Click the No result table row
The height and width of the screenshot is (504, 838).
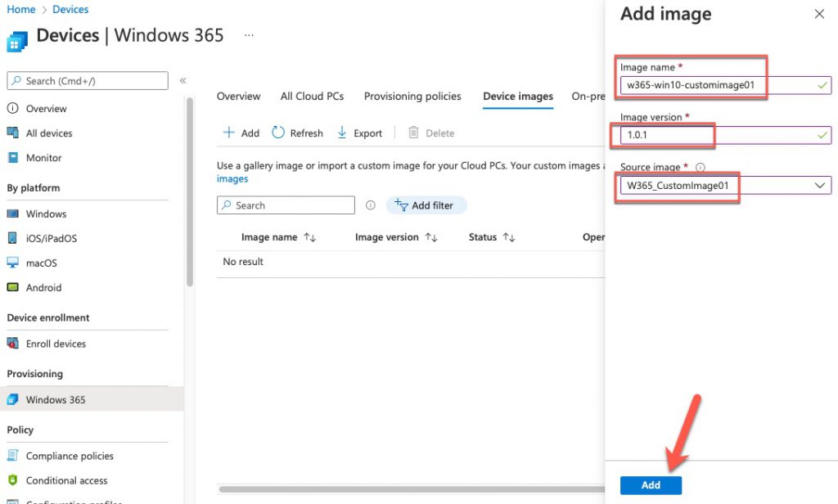click(411, 262)
